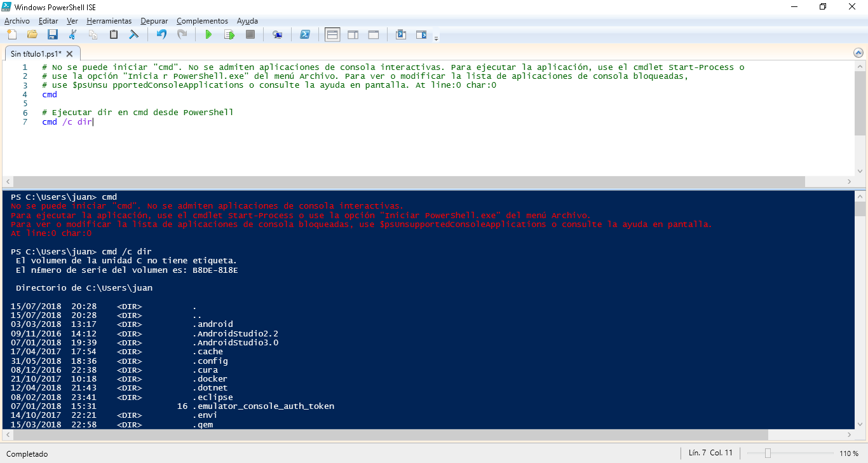Image resolution: width=868 pixels, height=463 pixels.
Task: Open a new remote PowerShell tab
Action: 277,34
